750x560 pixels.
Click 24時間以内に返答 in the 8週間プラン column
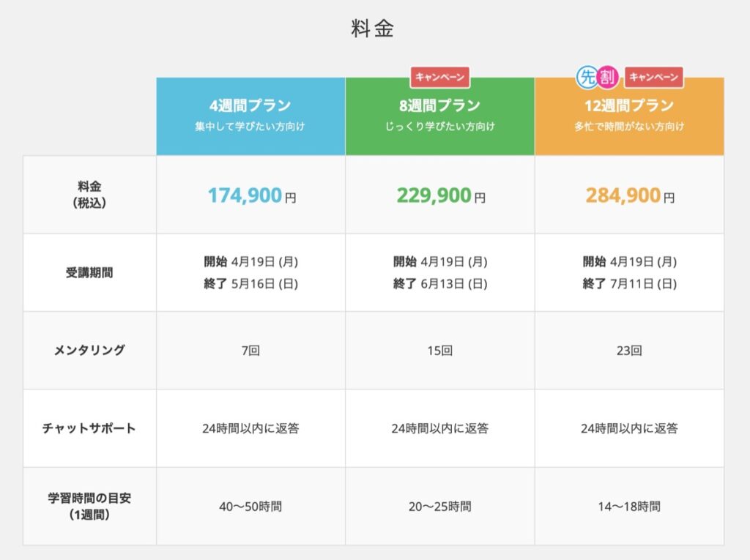pos(440,428)
